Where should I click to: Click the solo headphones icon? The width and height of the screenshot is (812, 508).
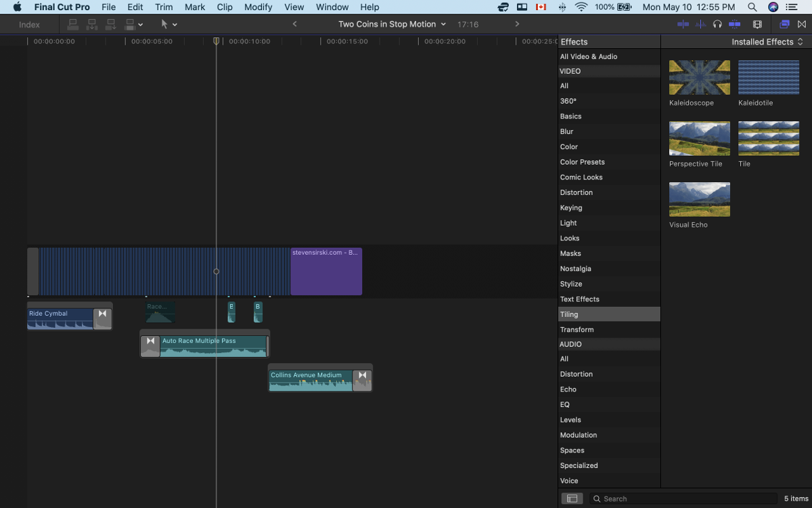[717, 24]
